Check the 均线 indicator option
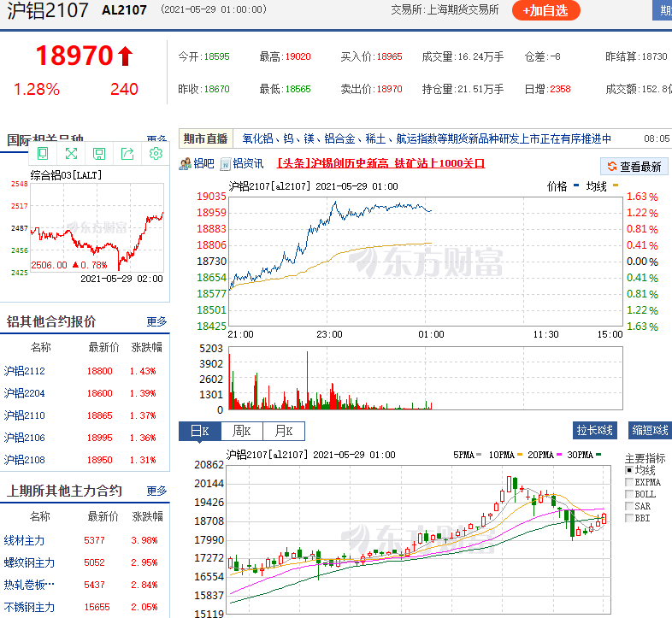This screenshot has height=618, width=672. coord(629,470)
